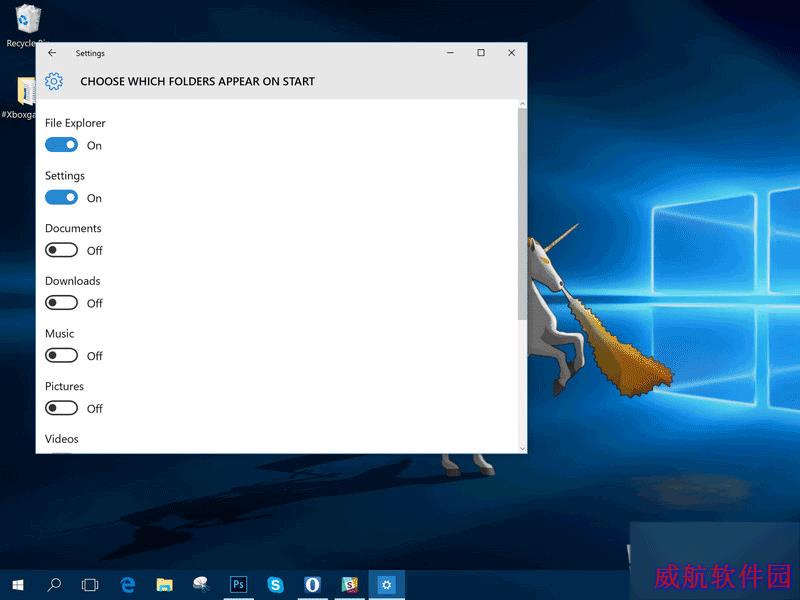This screenshot has height=600, width=800.
Task: Open the taskbar search magnifier
Action: point(54,584)
